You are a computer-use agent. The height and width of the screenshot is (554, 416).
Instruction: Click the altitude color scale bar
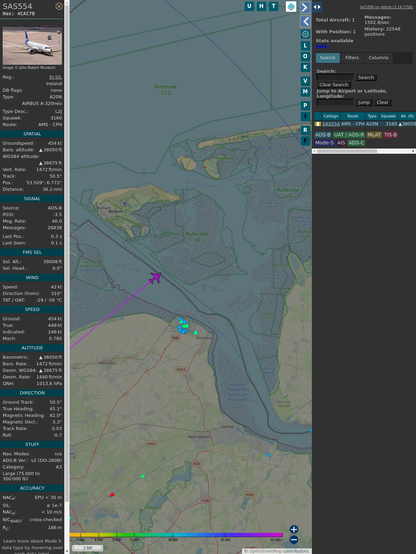click(176, 535)
